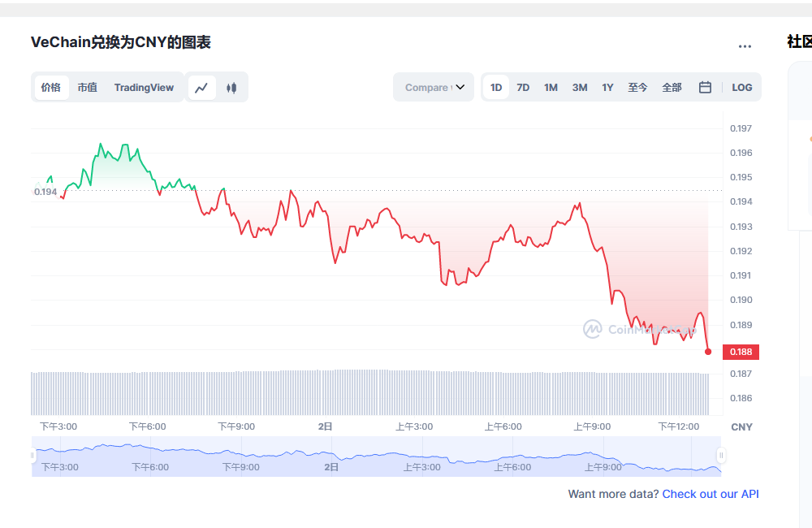This screenshot has width=812, height=528.
Task: Select the 至今 time range
Action: tap(637, 88)
